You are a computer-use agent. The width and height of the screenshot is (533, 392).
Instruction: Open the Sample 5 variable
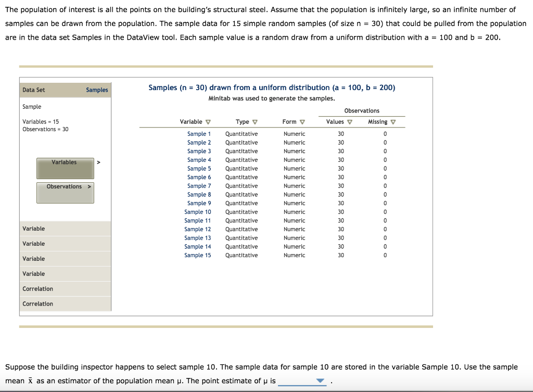pos(199,169)
